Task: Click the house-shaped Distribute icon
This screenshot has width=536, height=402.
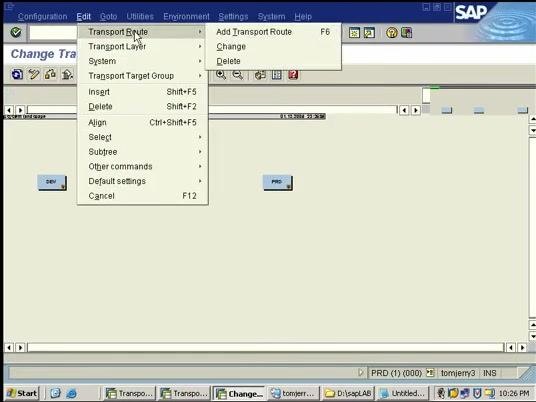Action: point(67,74)
